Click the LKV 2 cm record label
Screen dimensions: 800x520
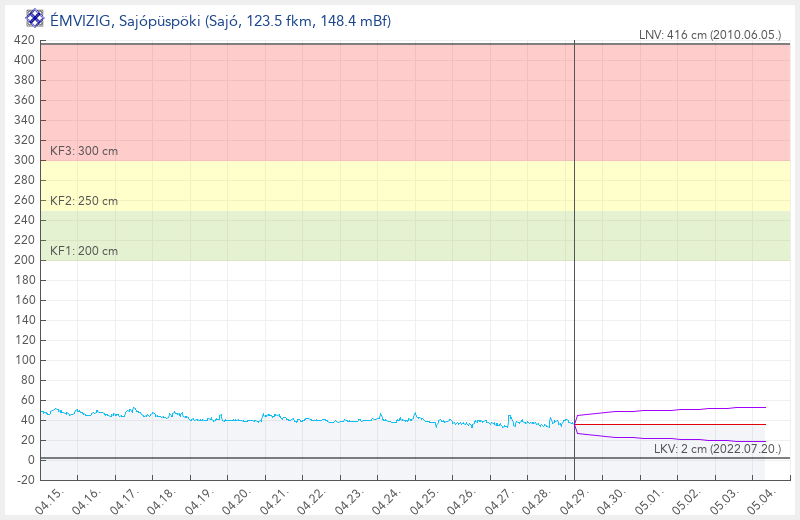pyautogui.click(x=717, y=449)
